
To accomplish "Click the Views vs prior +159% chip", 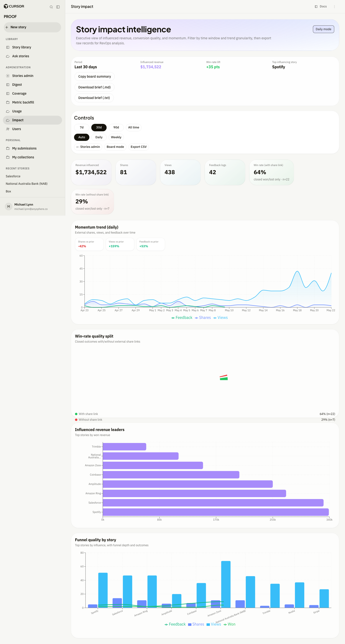I will [x=120, y=244].
